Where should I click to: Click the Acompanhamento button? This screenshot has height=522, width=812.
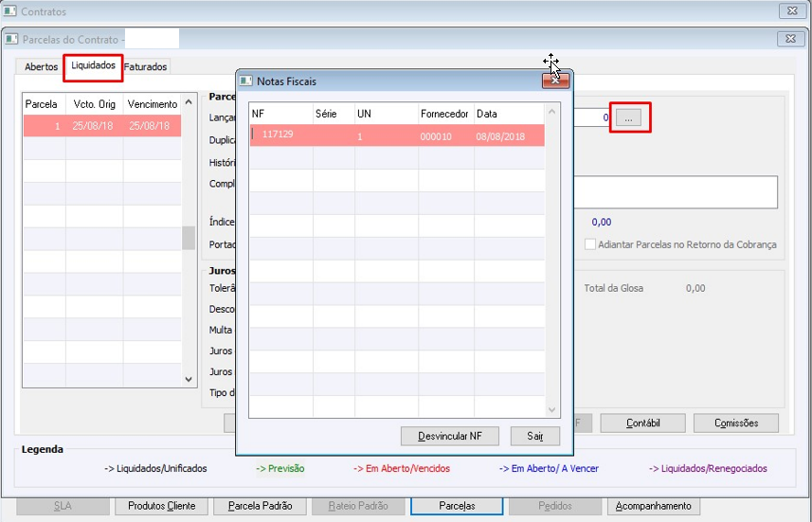654,506
